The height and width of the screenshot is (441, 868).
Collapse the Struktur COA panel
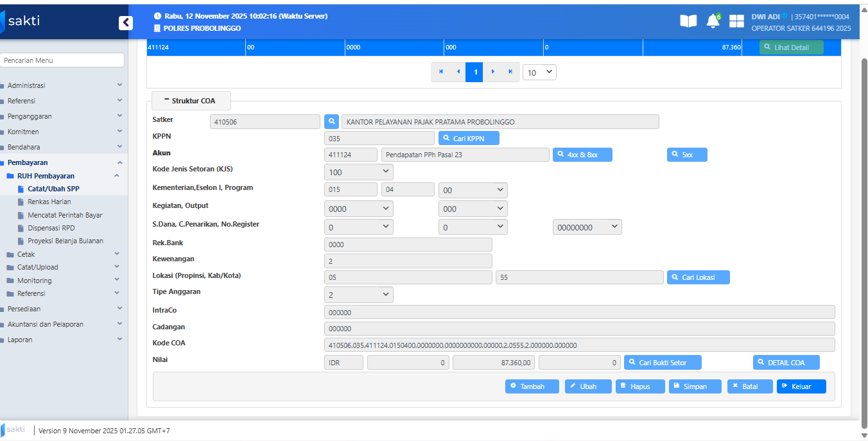click(x=191, y=101)
